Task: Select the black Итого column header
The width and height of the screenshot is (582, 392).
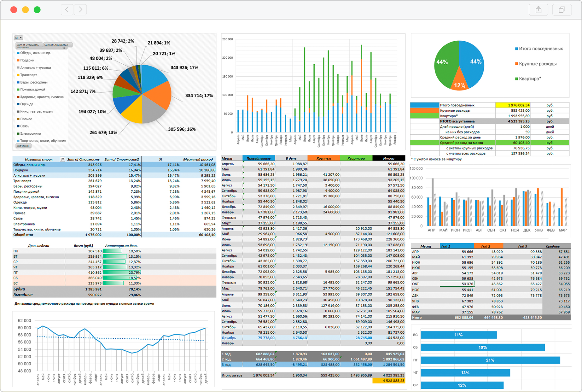Action: [389, 158]
